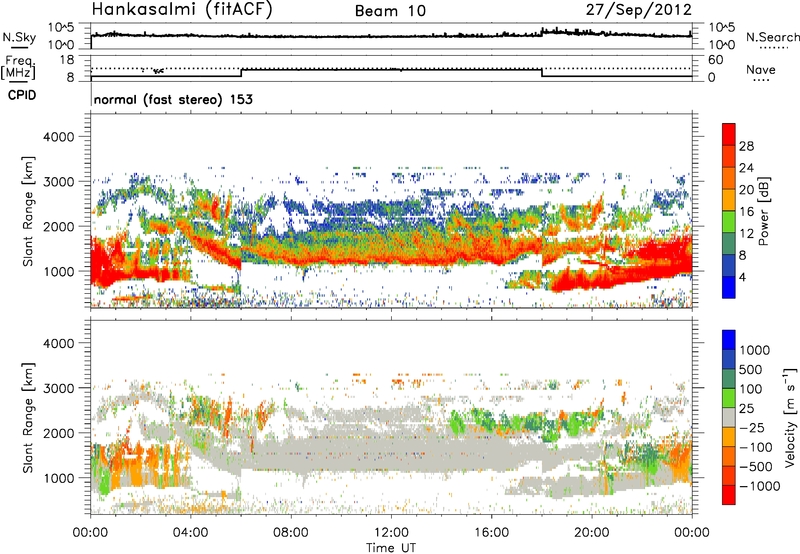
Task: Click the 'Power [dB]' colorbar label
Action: (763, 211)
